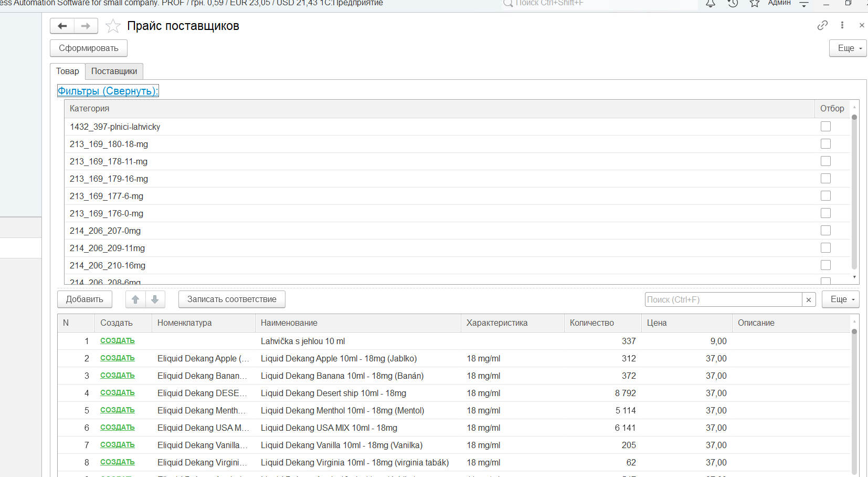This screenshot has height=477, width=868.
Task: Open the Еще dropdown next to the search field
Action: click(x=840, y=299)
